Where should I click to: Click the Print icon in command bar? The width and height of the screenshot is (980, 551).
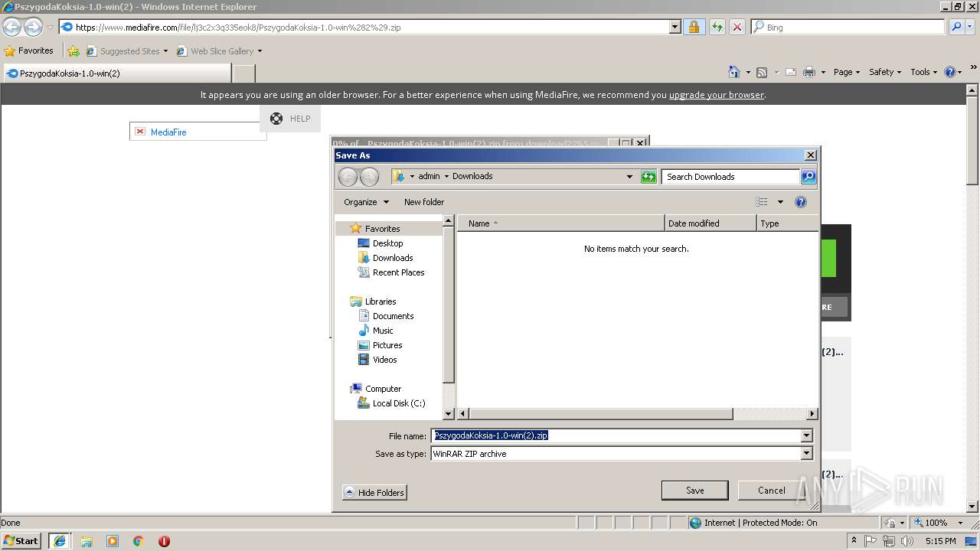[809, 72]
